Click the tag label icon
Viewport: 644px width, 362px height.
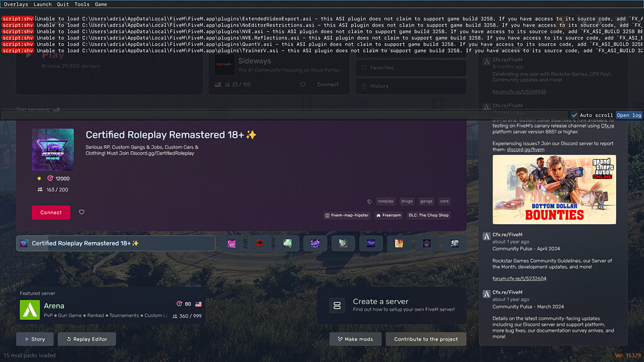coord(369,202)
